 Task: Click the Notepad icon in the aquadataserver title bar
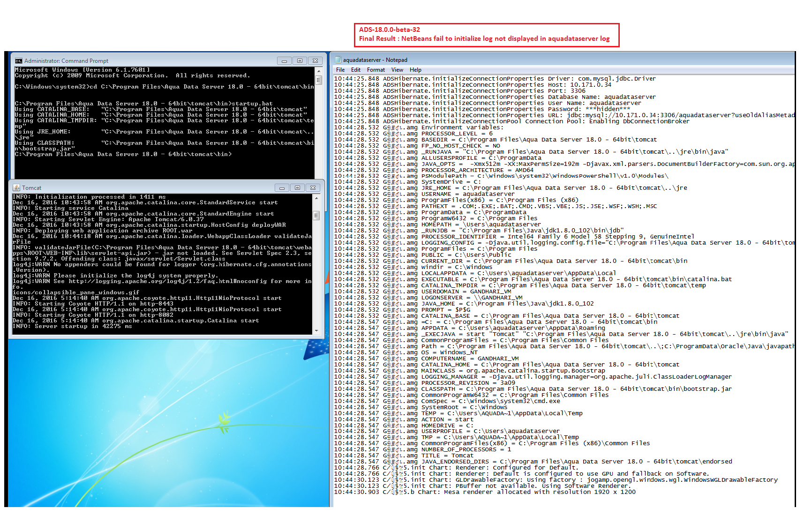[x=338, y=60]
